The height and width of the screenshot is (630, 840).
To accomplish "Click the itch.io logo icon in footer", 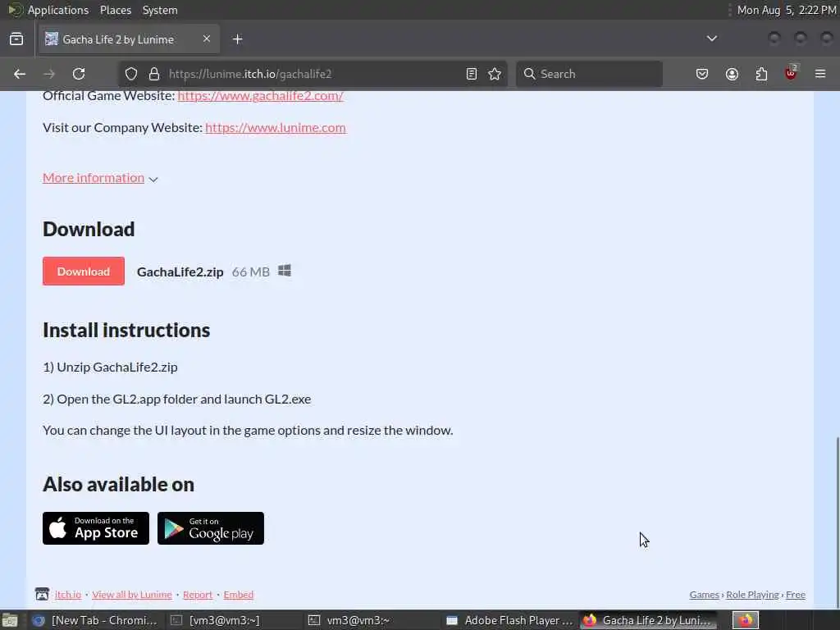I will pyautogui.click(x=42, y=594).
